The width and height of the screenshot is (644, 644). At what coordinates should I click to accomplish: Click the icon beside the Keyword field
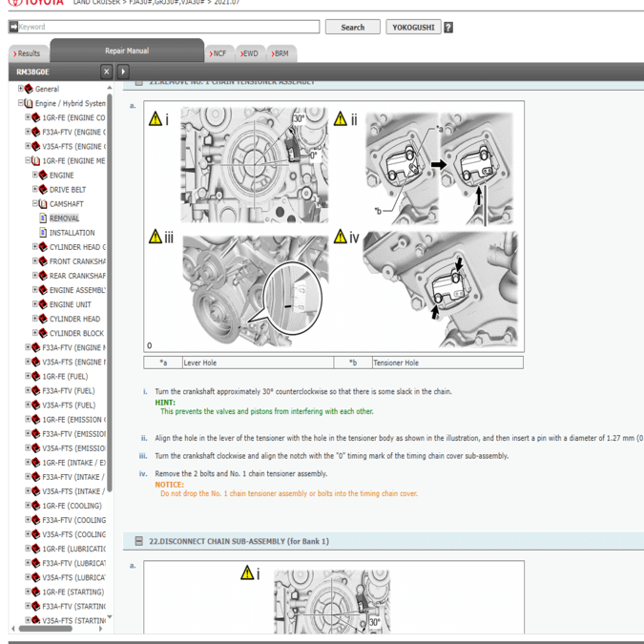point(13,28)
